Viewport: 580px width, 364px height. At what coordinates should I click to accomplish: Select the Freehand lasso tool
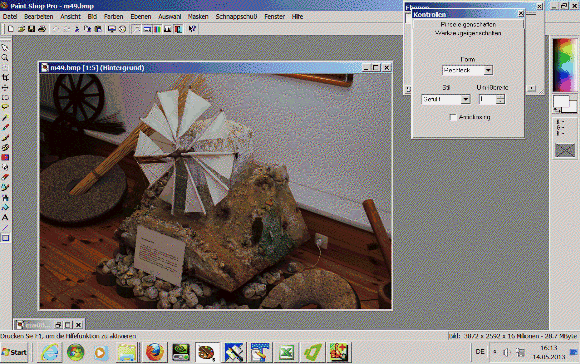click(x=5, y=108)
